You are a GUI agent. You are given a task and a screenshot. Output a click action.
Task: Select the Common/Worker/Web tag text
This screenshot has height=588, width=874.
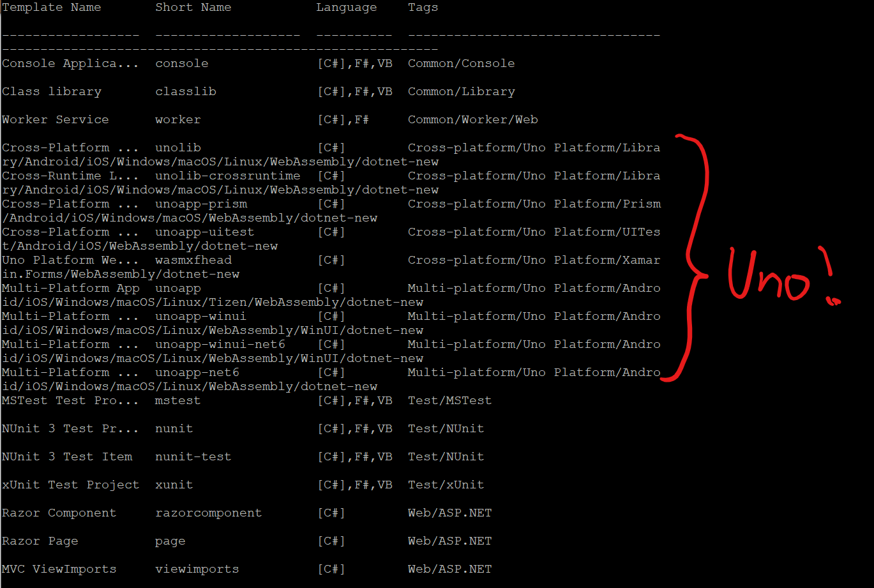coord(473,119)
